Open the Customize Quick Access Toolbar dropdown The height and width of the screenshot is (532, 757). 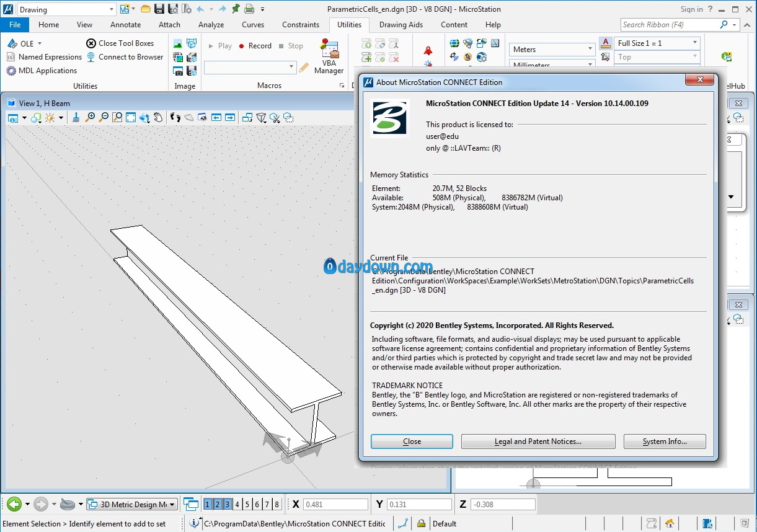(263, 9)
